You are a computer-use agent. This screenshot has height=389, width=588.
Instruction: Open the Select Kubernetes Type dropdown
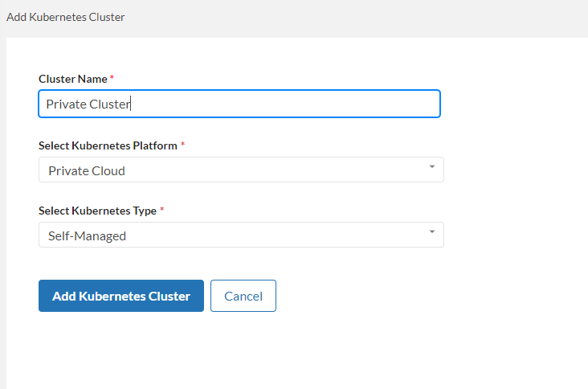(241, 235)
